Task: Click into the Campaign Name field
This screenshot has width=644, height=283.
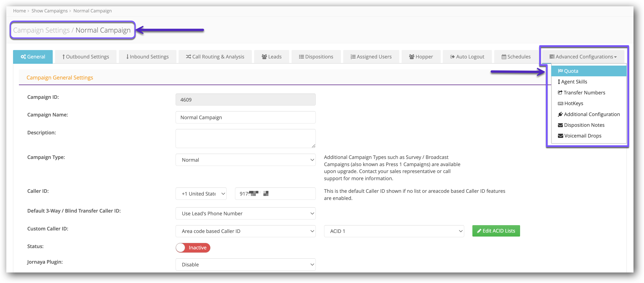Action: coord(245,117)
